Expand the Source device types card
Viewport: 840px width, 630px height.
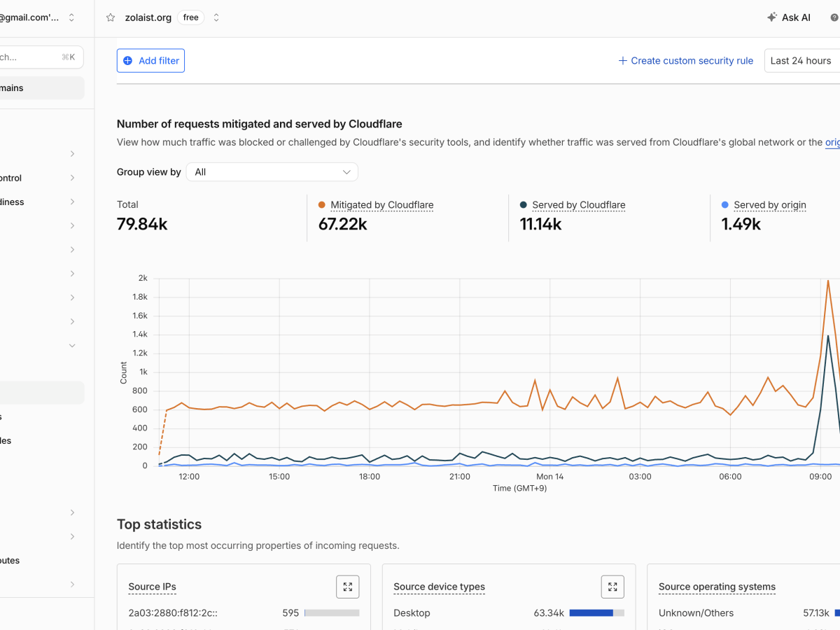pos(612,587)
